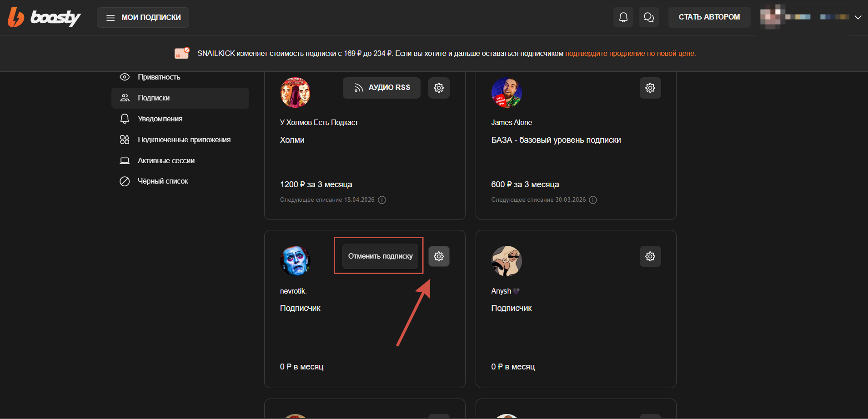Click the Холми subscription level text
Viewport: 868px width, 419px height.
pyautogui.click(x=292, y=140)
